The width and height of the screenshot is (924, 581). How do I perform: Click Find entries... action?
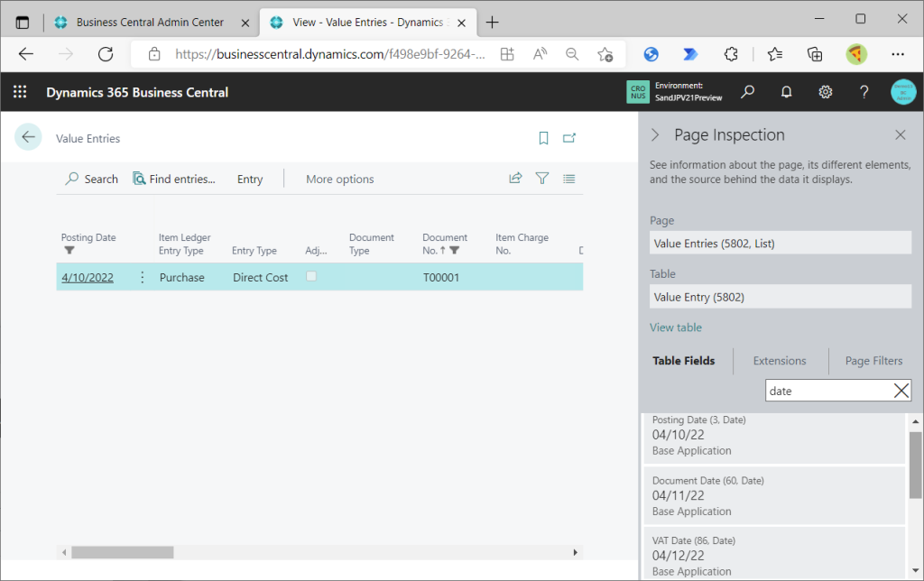[x=174, y=179]
